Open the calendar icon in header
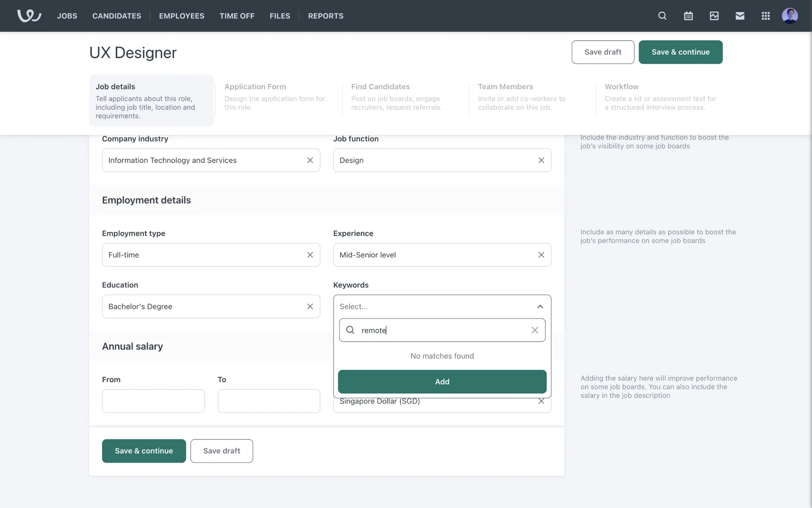 (688, 16)
